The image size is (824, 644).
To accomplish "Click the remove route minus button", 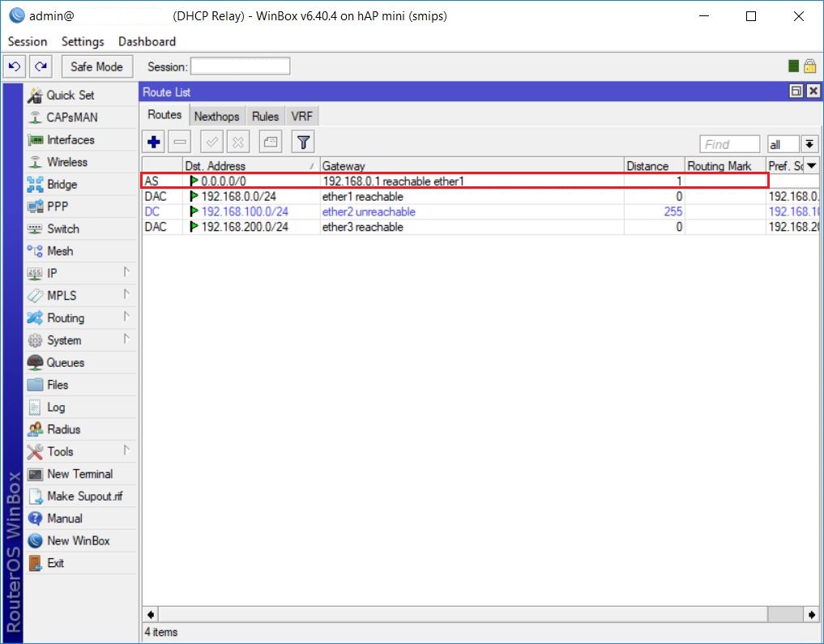I will (180, 142).
